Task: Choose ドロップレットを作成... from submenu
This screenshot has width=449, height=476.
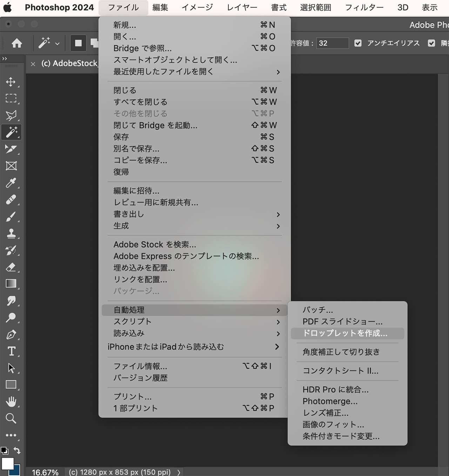Action: pos(345,333)
